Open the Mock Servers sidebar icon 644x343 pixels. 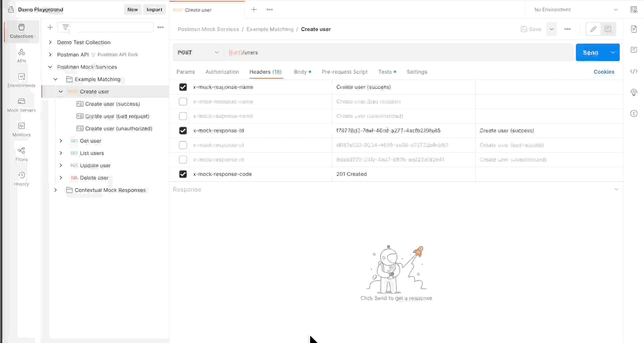[x=21, y=104]
